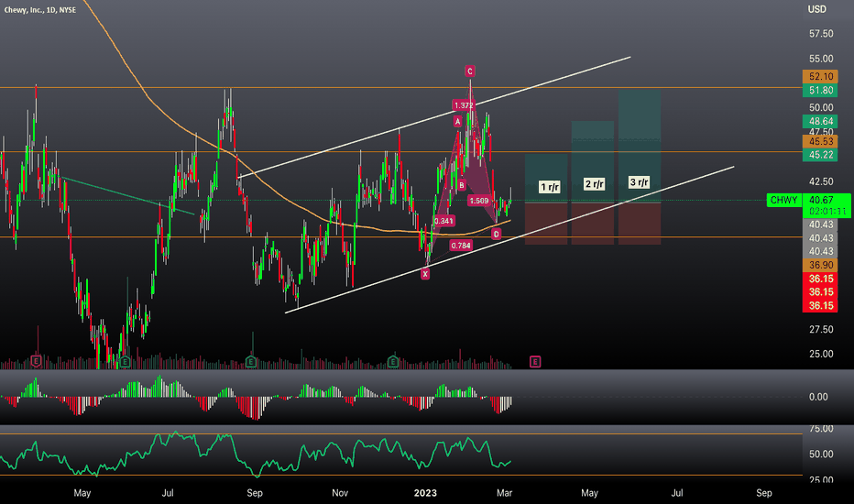Click the 75.00 level on oscillator scale

tap(821, 429)
